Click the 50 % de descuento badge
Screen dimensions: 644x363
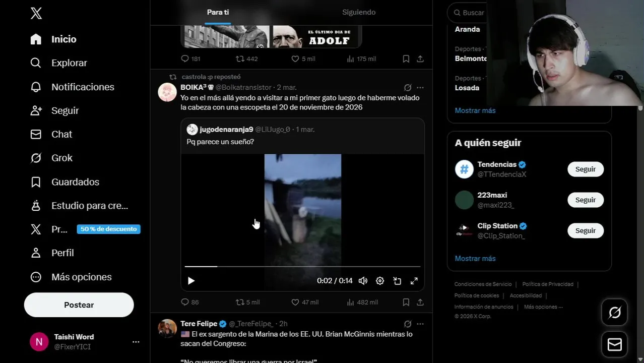point(108,229)
